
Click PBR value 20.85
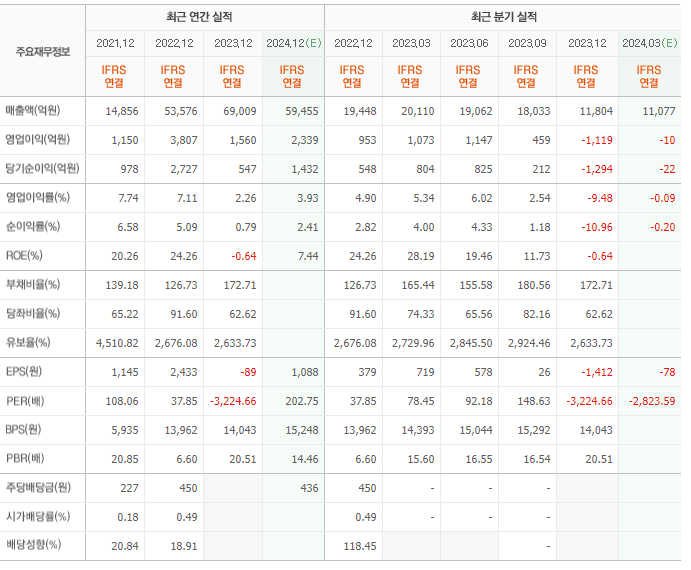click(x=125, y=459)
